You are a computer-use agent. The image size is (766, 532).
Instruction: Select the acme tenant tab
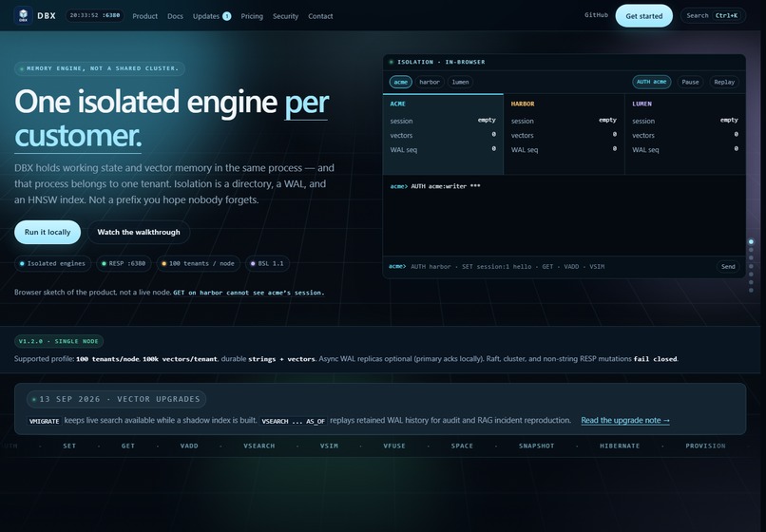pyautogui.click(x=401, y=82)
